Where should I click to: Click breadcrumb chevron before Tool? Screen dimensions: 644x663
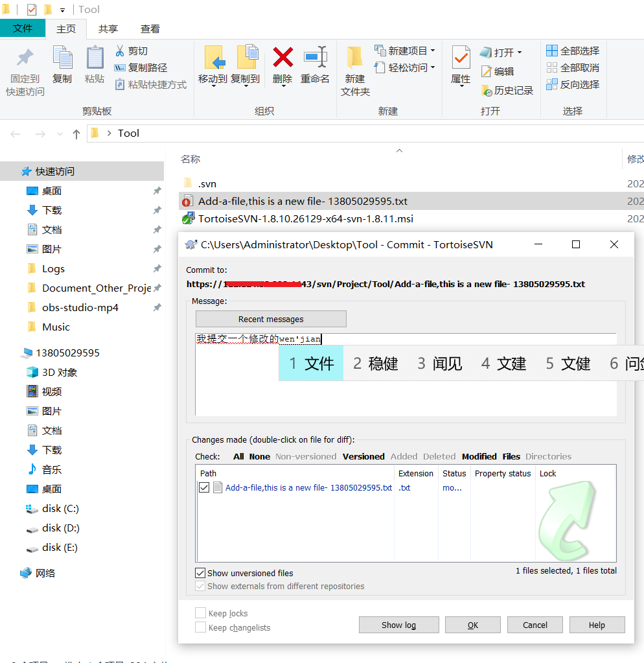tap(109, 134)
